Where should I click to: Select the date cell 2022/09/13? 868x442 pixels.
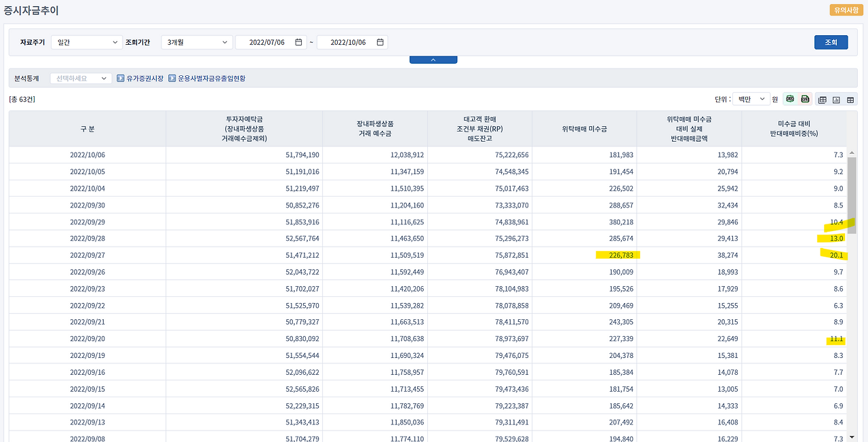(87, 422)
